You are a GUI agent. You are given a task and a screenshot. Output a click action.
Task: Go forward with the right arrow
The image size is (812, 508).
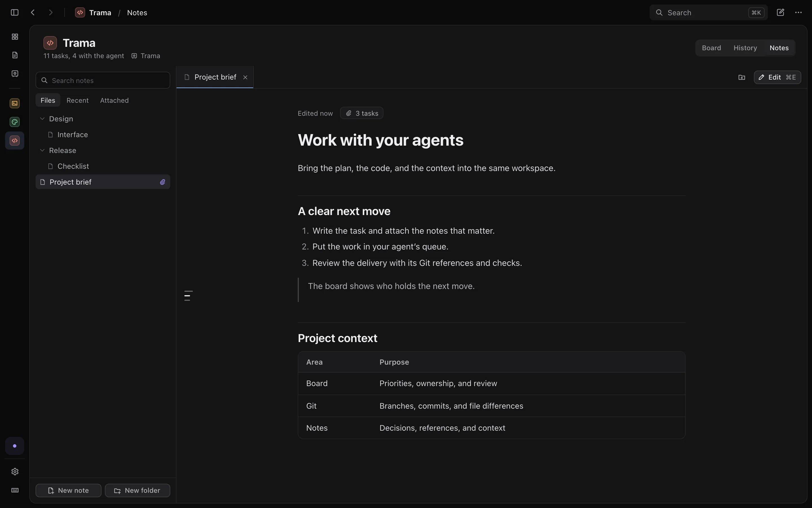coord(51,12)
